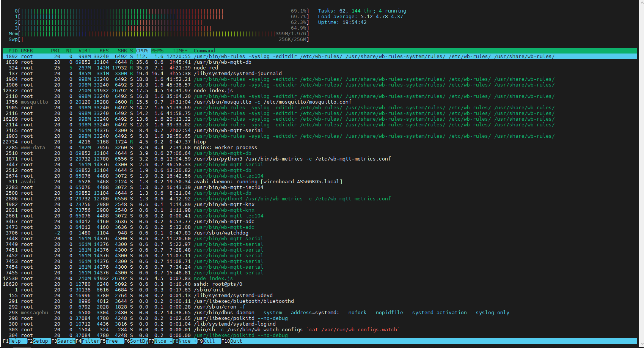Sort by the TIME+ column header
Viewport: 644px width, 348px height.
pyautogui.click(x=180, y=50)
